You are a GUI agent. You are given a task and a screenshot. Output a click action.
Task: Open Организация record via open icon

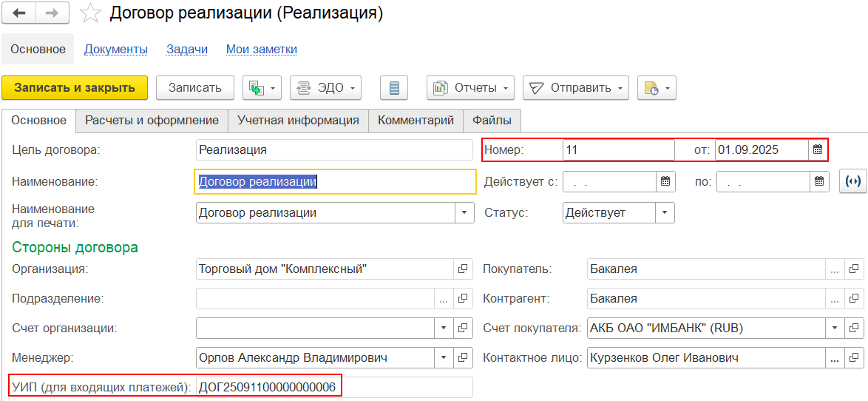coord(464,269)
